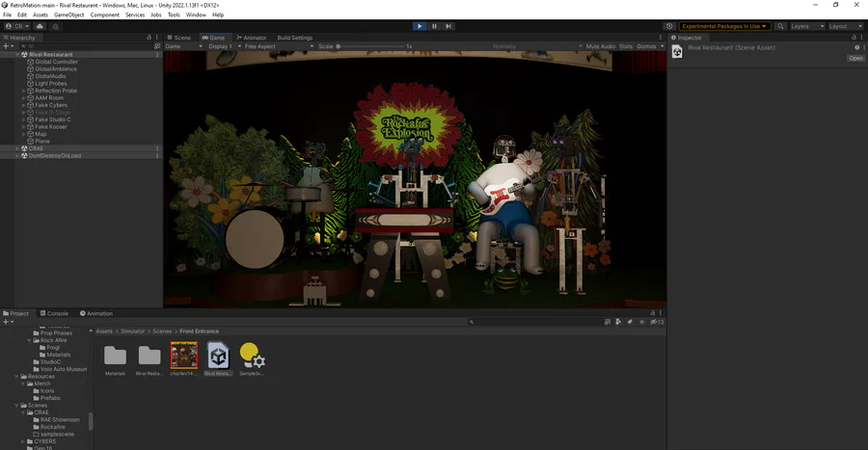Switch to the Animation tab
The image size is (868, 450).
(96, 313)
